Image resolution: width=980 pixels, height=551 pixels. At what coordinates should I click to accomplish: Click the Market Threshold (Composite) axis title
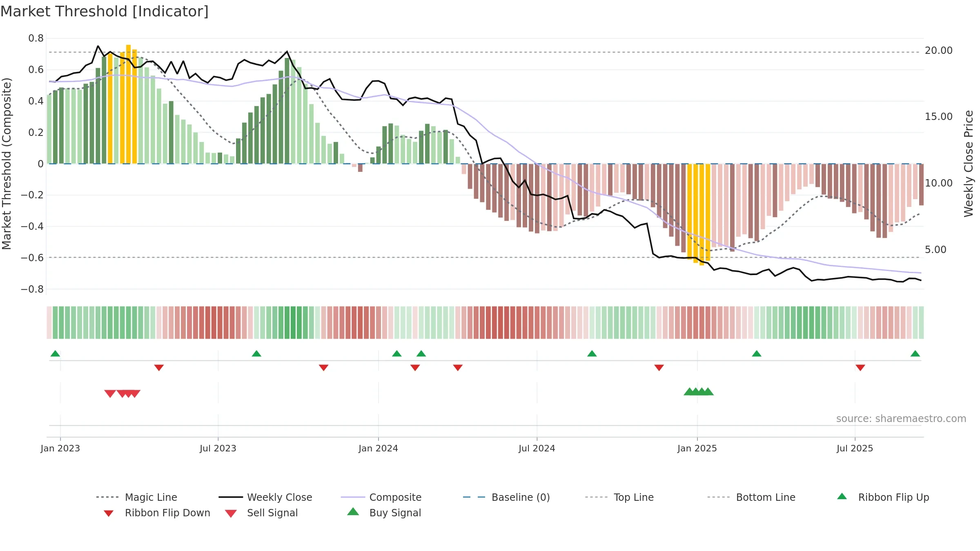pos(7,164)
